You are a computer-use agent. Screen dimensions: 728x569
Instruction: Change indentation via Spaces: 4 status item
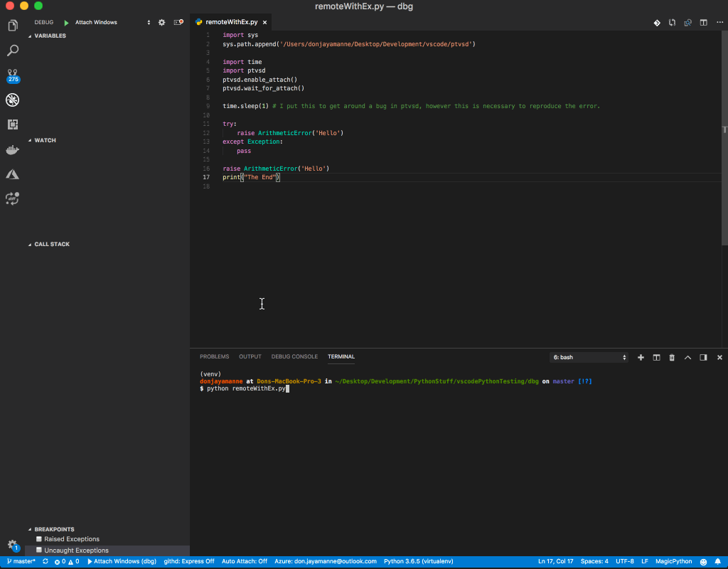pos(594,561)
